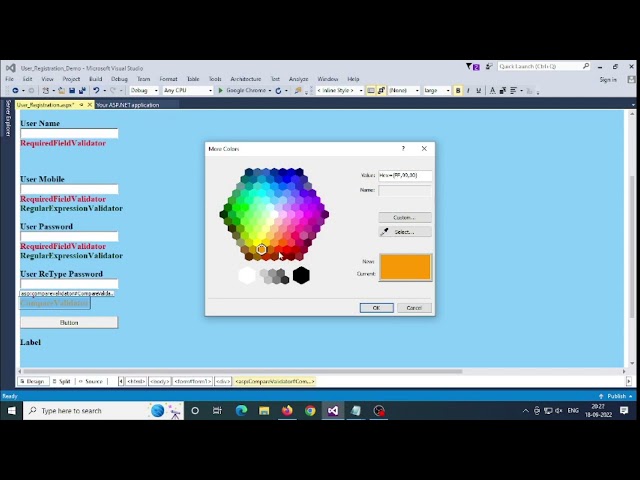Open the Analyze menu

click(298, 79)
